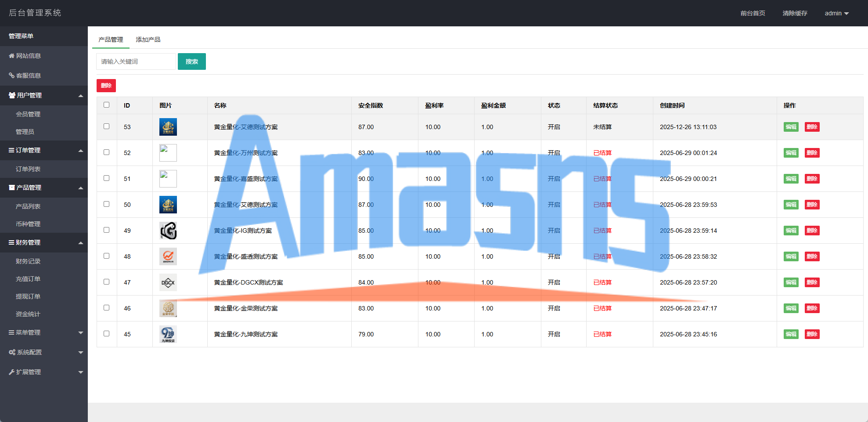Click 编辑 button for product ID 46
Viewport: 868px width, 422px height.
click(791, 308)
